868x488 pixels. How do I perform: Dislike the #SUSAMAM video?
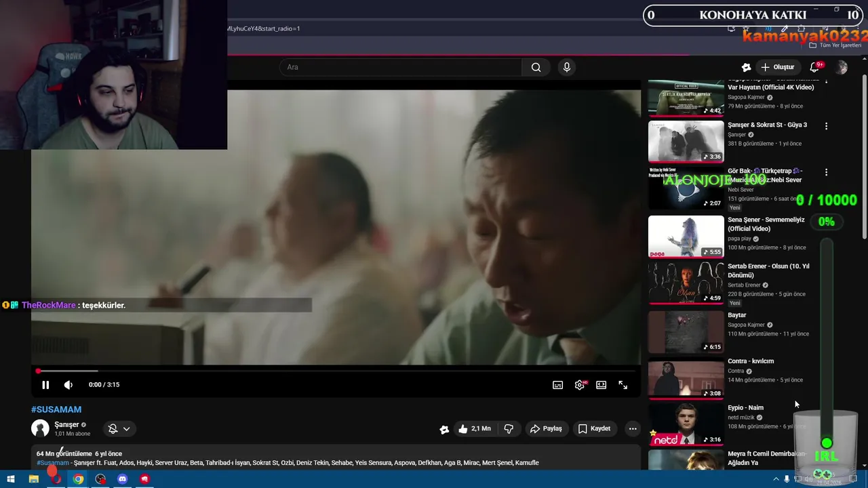tap(509, 428)
